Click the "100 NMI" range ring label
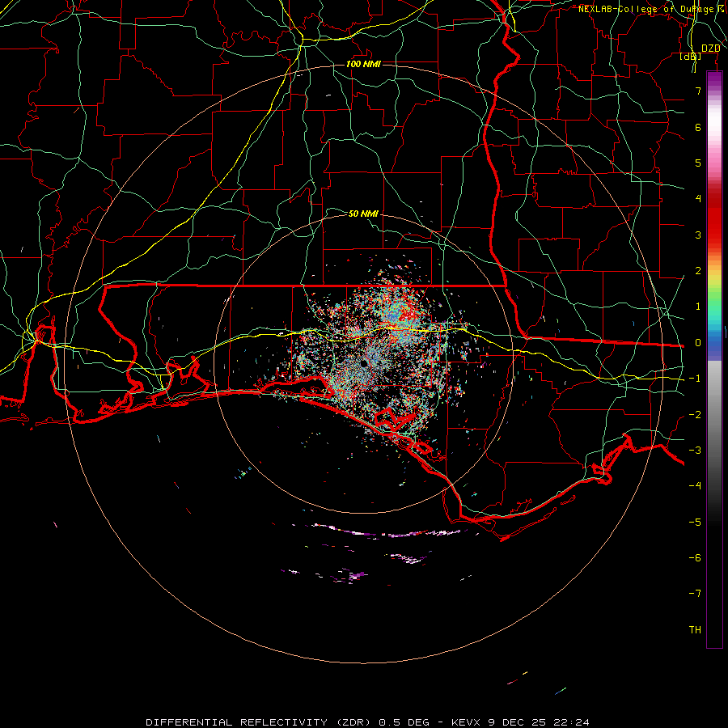Image resolution: width=728 pixels, height=728 pixels. click(x=363, y=64)
